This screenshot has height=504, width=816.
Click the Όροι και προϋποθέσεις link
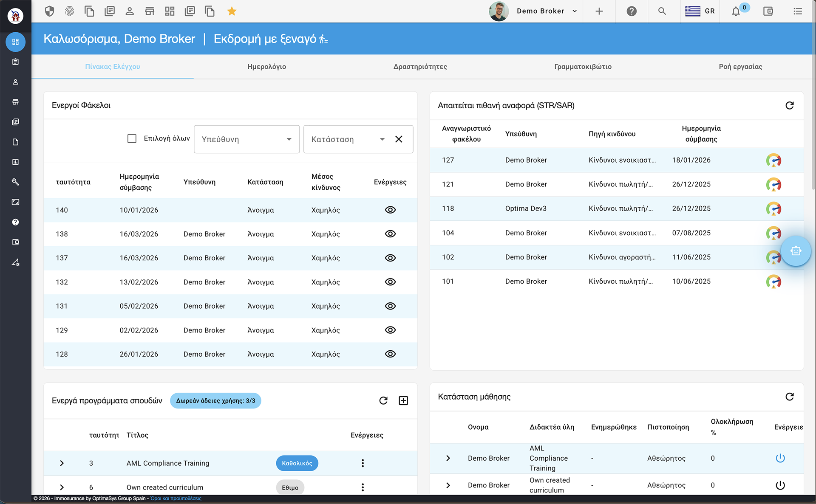point(176,498)
